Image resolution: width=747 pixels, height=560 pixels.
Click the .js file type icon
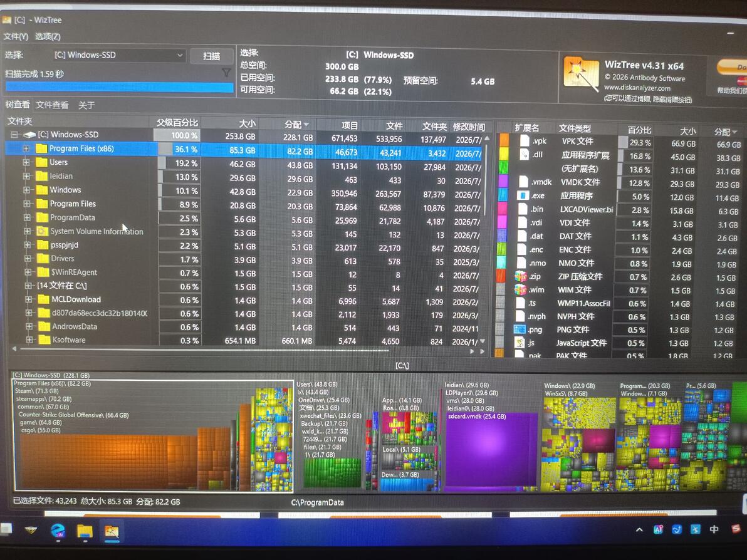(520, 343)
